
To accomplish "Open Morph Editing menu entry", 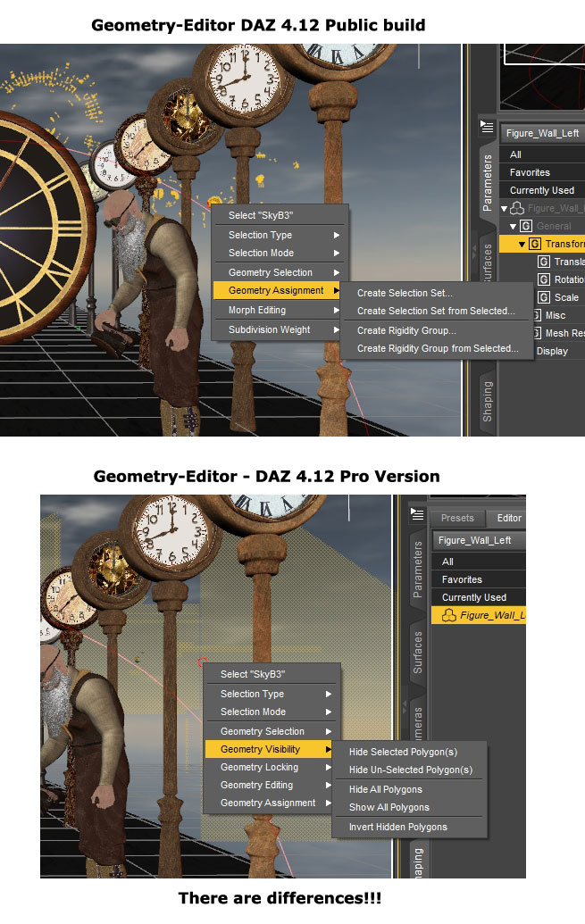I will 280,310.
